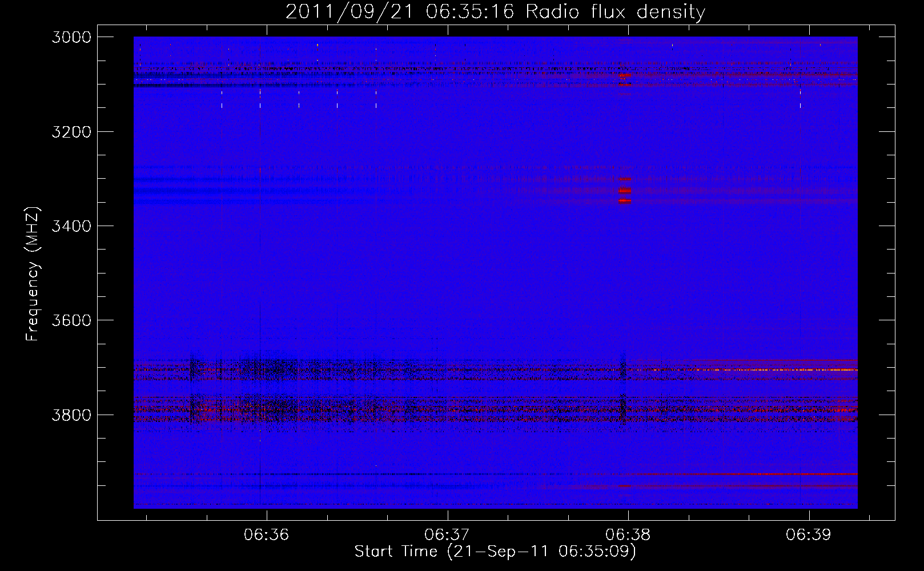924x571 pixels.
Task: Click the 06:38 time tick label
Action: pyautogui.click(x=628, y=534)
